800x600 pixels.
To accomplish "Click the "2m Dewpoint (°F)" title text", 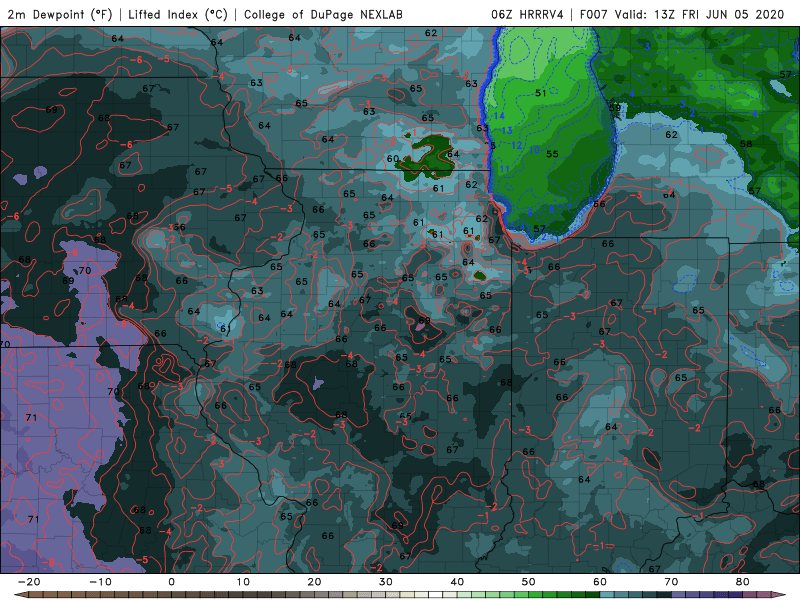I will click(60, 14).
